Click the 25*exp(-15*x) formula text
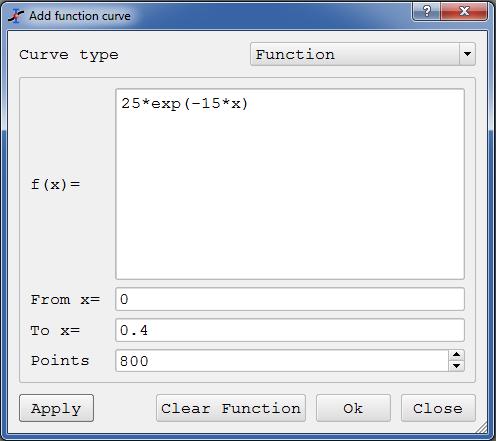496x441 pixels. tap(185, 104)
